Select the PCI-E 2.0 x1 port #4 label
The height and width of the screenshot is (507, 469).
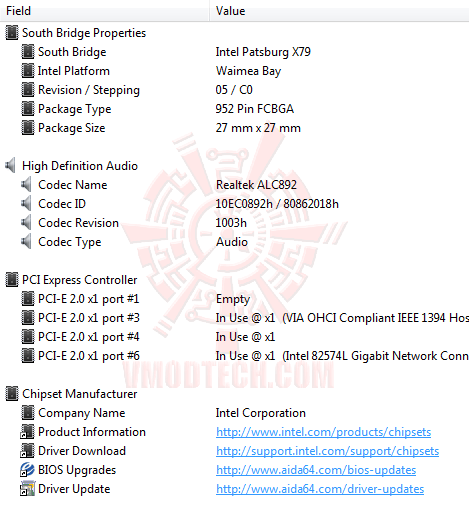coord(89,337)
